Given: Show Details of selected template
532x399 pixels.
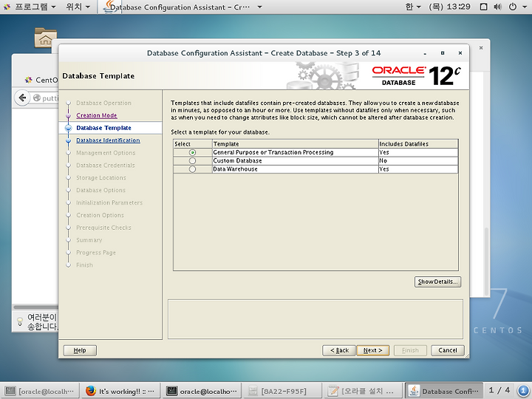Looking at the screenshot, I should [x=437, y=282].
